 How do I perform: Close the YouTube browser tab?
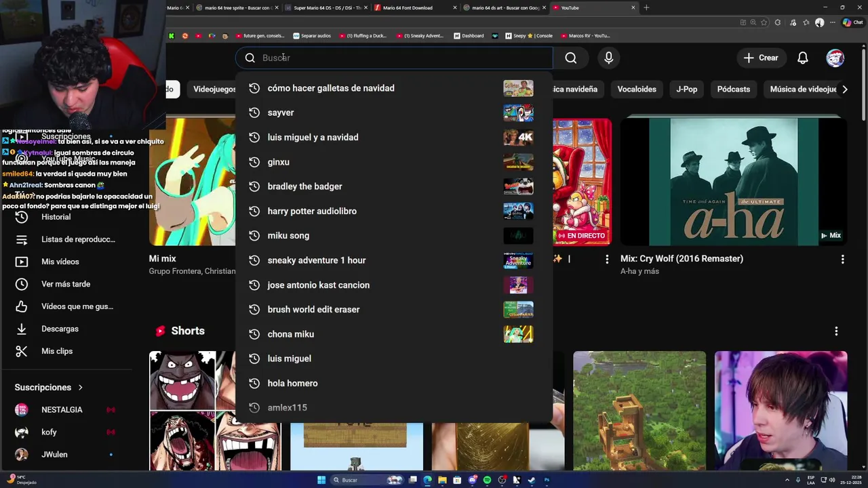pos(633,7)
